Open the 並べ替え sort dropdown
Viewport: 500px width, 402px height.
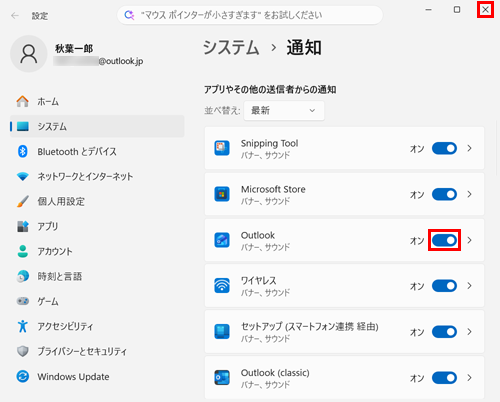[284, 111]
